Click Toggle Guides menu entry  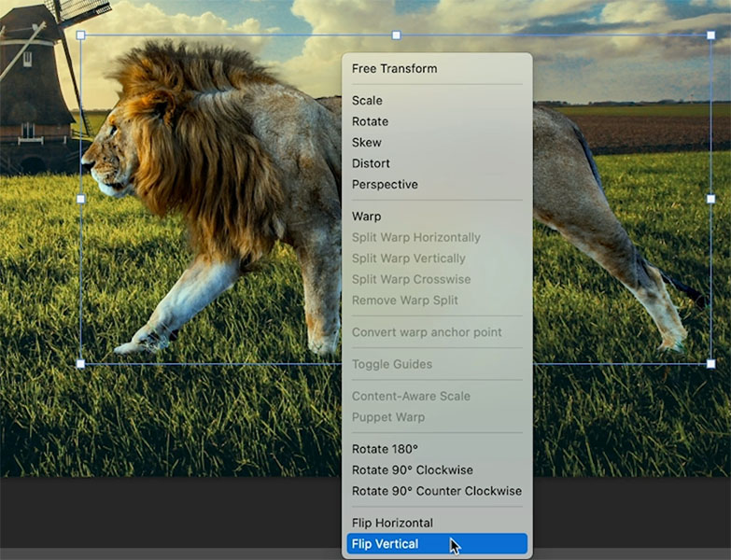click(437, 364)
